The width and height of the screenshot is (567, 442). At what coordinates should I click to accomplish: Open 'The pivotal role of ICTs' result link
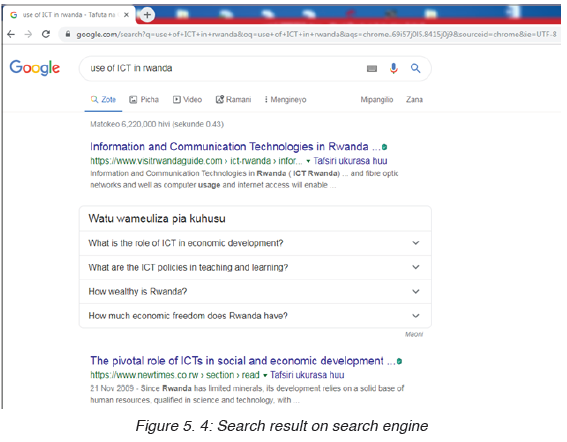[243, 361]
